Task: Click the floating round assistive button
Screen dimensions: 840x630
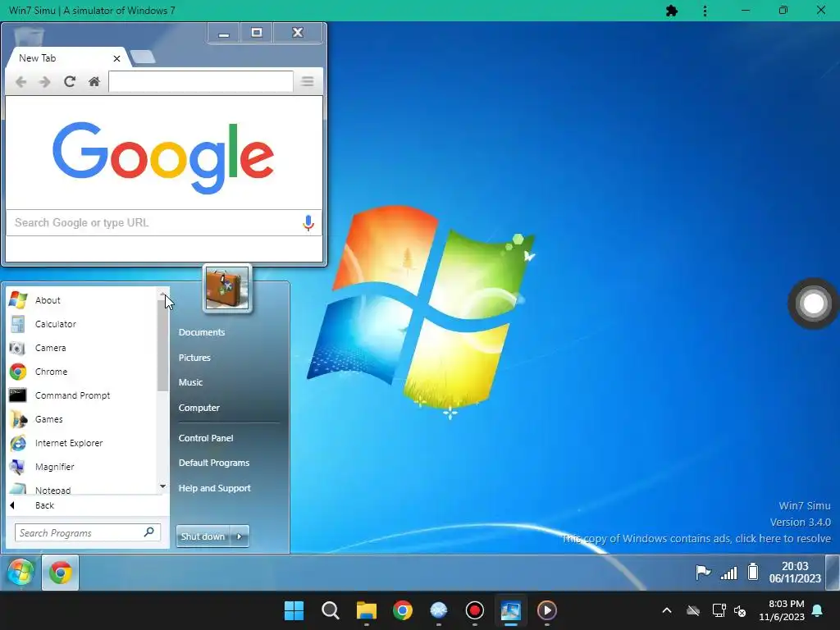Action: coord(813,304)
